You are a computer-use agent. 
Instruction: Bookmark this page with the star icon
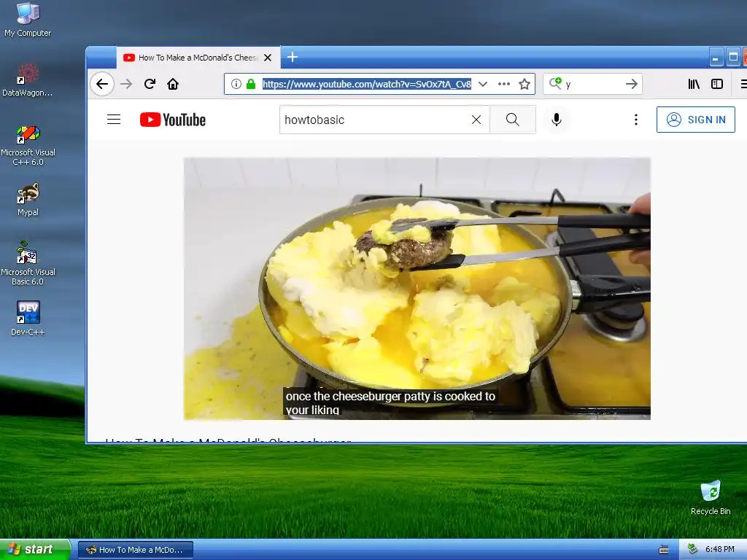point(525,85)
